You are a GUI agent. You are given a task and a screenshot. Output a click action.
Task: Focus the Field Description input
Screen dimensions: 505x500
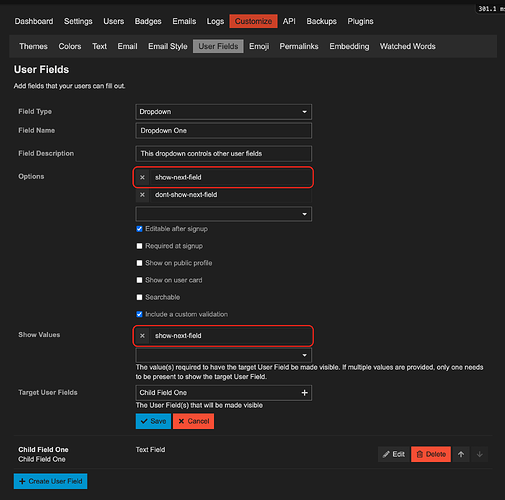tap(224, 154)
